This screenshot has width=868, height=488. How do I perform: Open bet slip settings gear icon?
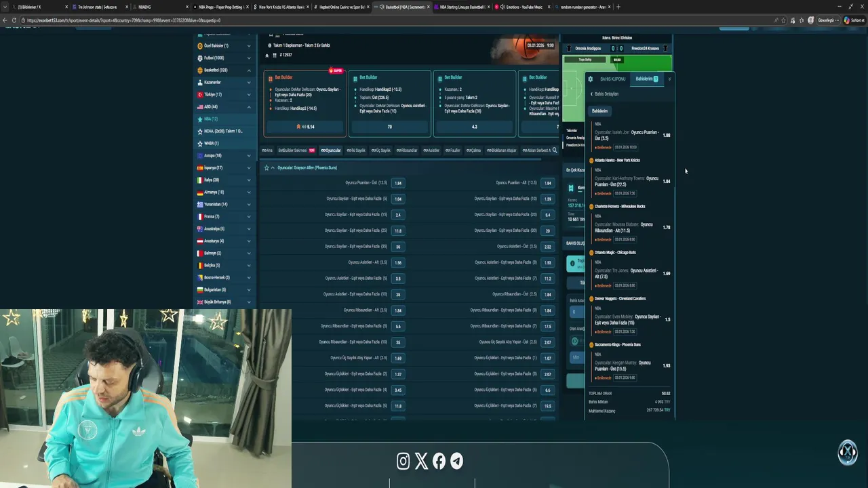point(590,79)
